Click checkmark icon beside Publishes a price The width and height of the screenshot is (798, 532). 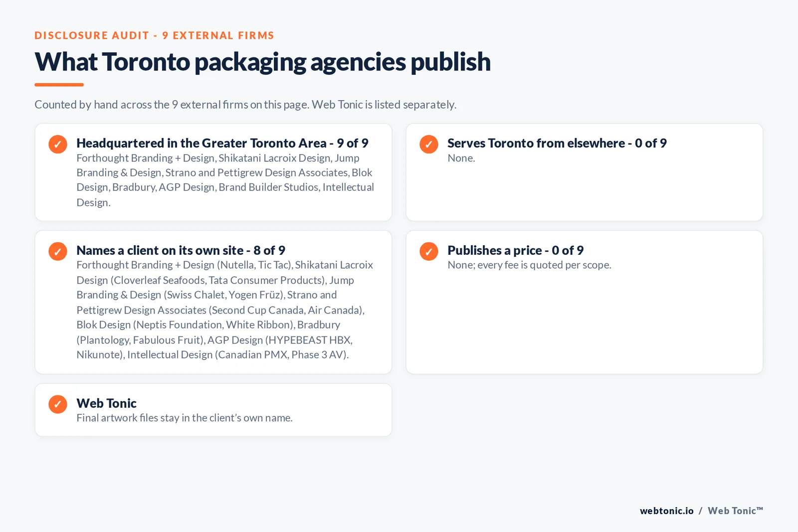(x=429, y=251)
